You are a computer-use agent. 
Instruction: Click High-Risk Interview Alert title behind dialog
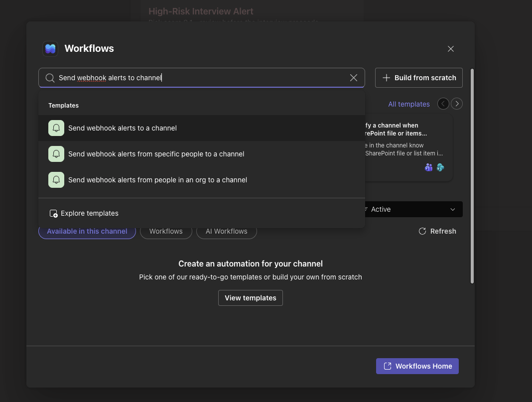click(x=201, y=11)
